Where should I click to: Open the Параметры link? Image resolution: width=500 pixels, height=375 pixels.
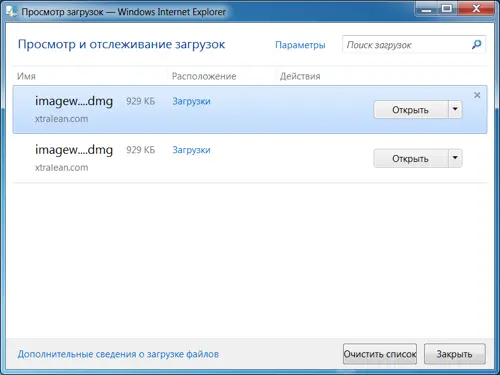pos(300,45)
